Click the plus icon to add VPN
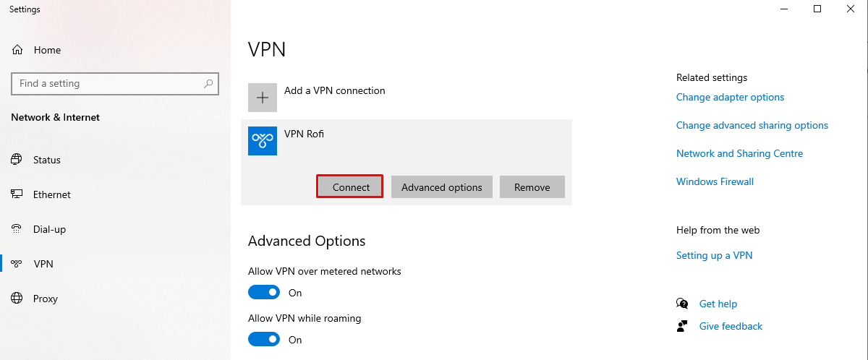The width and height of the screenshot is (868, 360). click(263, 98)
